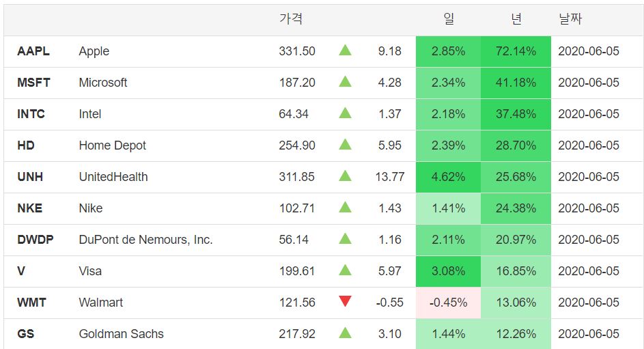The height and width of the screenshot is (349, 644).
Task: Click the green up arrow for Microsoft
Action: click(345, 81)
